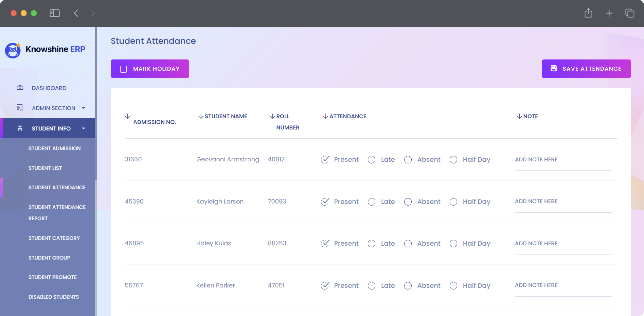Screen dimensions: 644x316
Task: Click the Admission No. column header
Action: (x=155, y=122)
